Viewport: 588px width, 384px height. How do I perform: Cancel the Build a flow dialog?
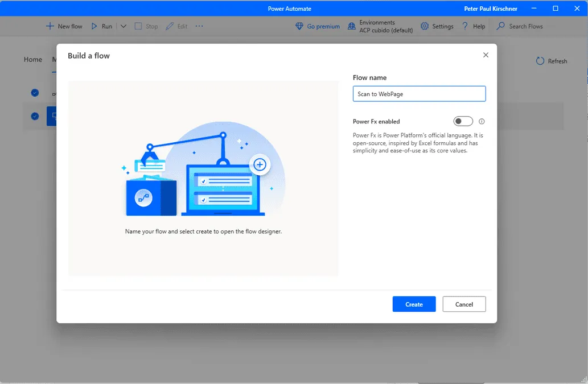point(464,304)
